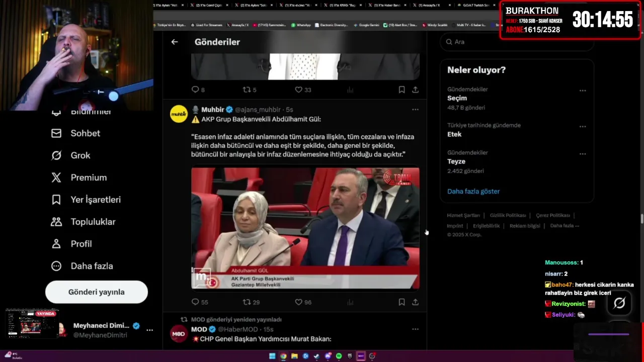Share the Muhbir post
This screenshot has height=362, width=644.
coord(415,302)
